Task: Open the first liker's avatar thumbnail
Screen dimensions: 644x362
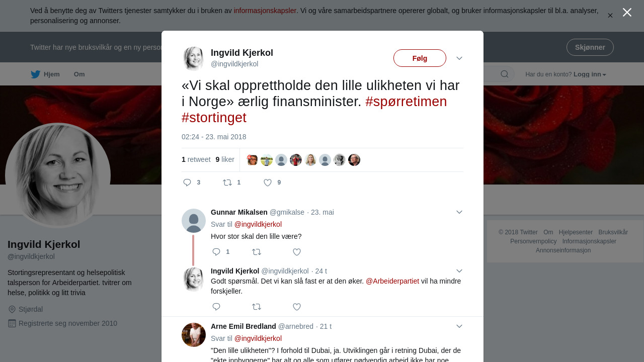Action: 252,160
